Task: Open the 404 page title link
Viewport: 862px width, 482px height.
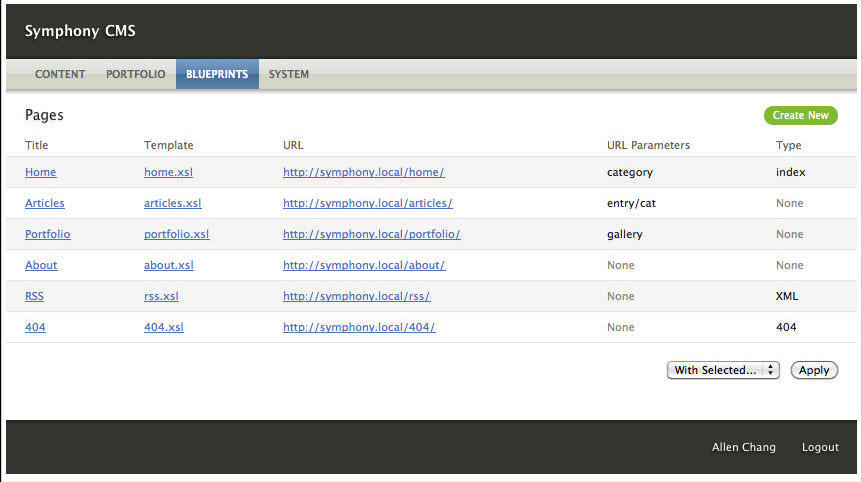Action: [35, 327]
